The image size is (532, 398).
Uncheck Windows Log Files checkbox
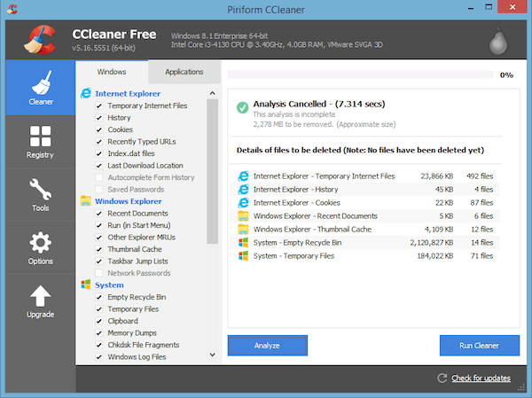click(x=99, y=357)
